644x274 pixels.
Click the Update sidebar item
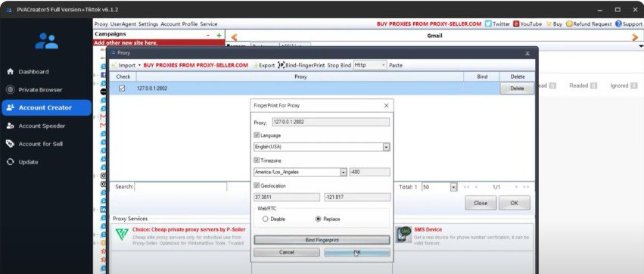(x=28, y=162)
